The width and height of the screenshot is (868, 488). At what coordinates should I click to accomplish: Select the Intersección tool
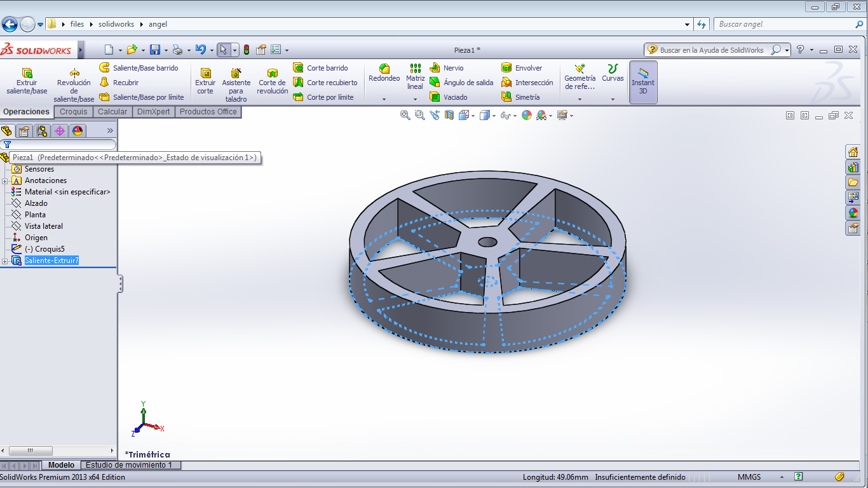(527, 82)
